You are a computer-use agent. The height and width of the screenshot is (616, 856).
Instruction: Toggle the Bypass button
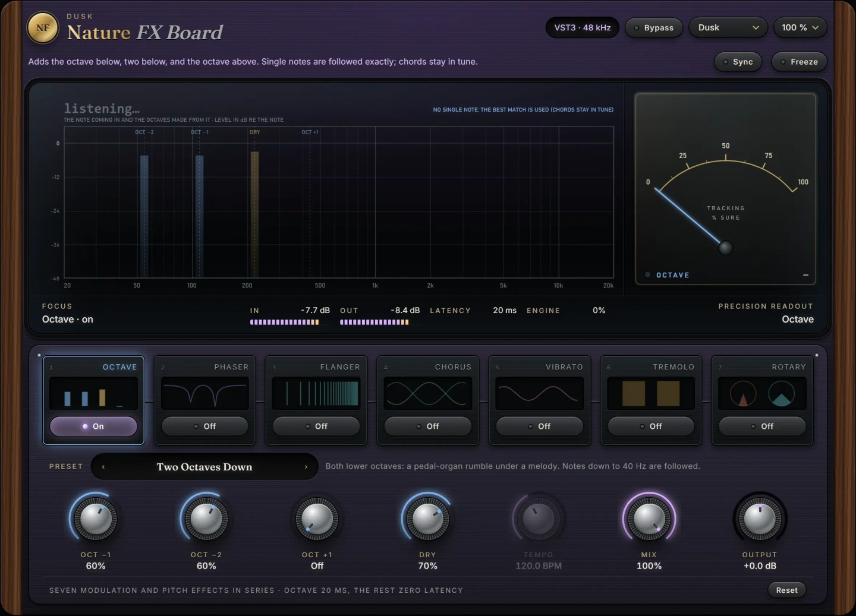[x=654, y=28]
